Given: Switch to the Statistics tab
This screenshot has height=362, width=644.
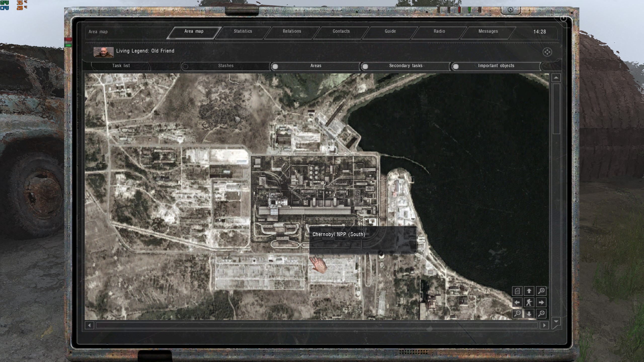Looking at the screenshot, I should click(x=243, y=31).
